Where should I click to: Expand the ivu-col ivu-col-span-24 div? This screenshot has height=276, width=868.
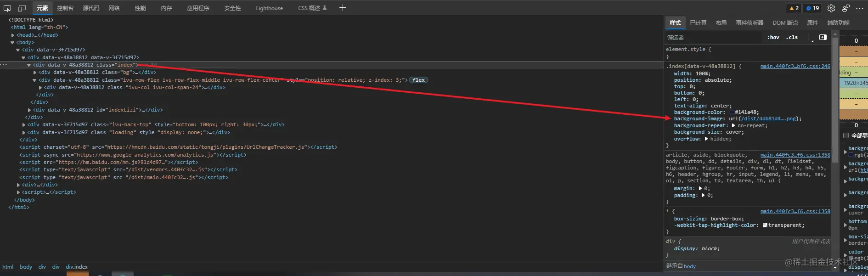tap(40, 87)
